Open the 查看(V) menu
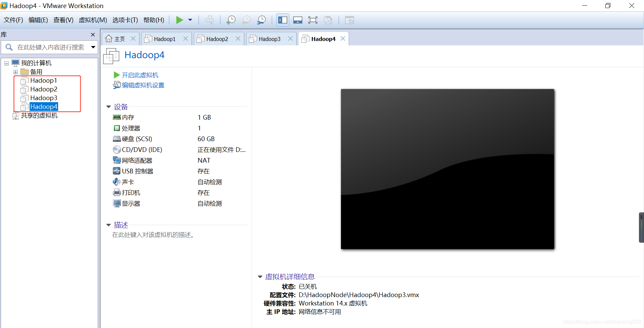The image size is (644, 328). (63, 20)
